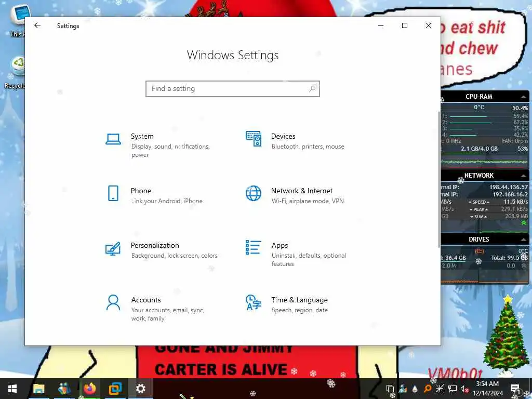Viewport: 532px width, 399px height.
Task: Click the user-figure tray icon beside Task View
Action: 403,389
